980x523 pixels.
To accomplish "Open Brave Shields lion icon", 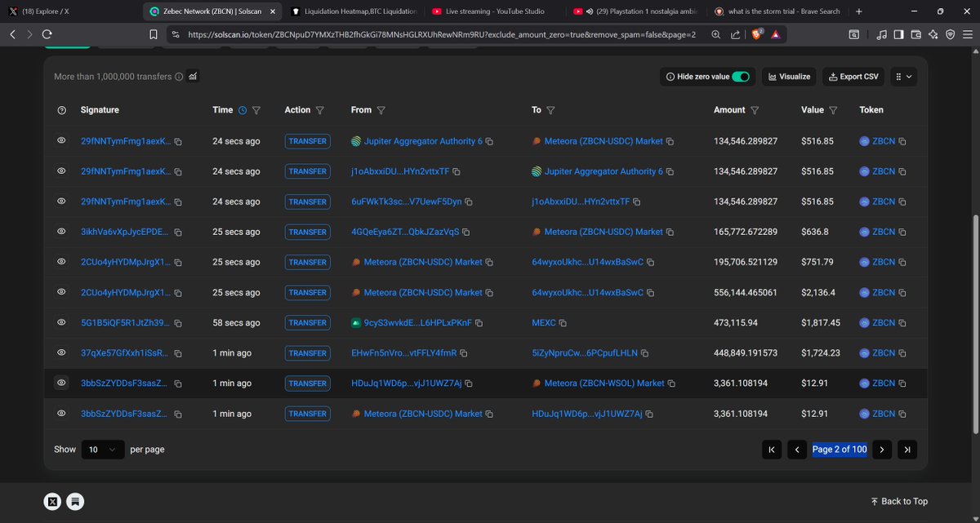I will click(x=756, y=34).
